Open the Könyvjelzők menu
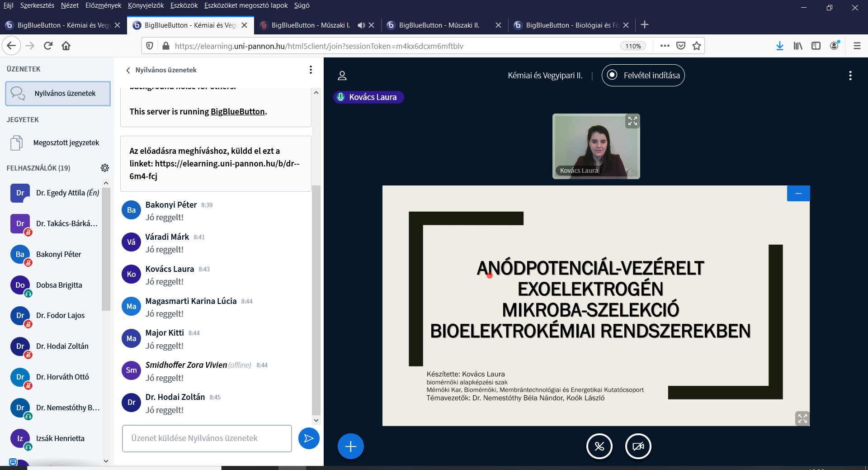868x470 pixels. pos(146,5)
